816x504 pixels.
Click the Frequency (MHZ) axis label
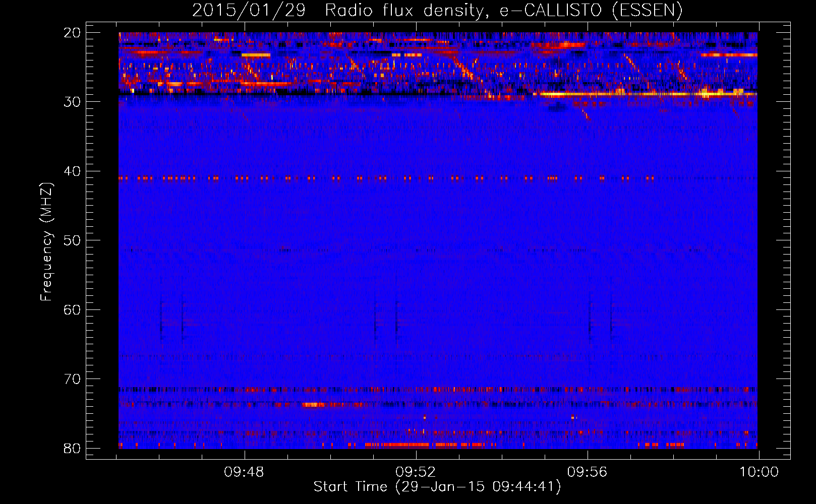46,242
